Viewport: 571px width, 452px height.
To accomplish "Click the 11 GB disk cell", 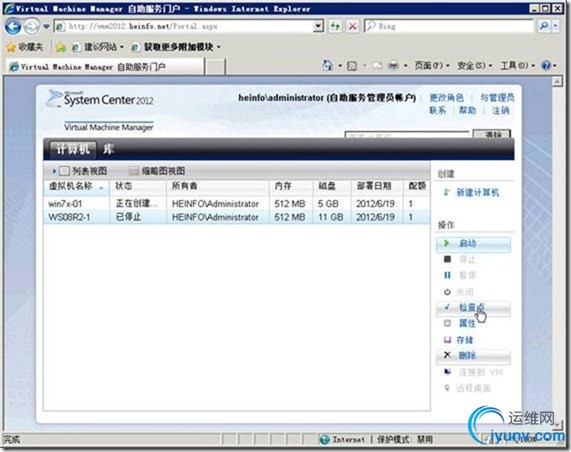I will click(331, 217).
